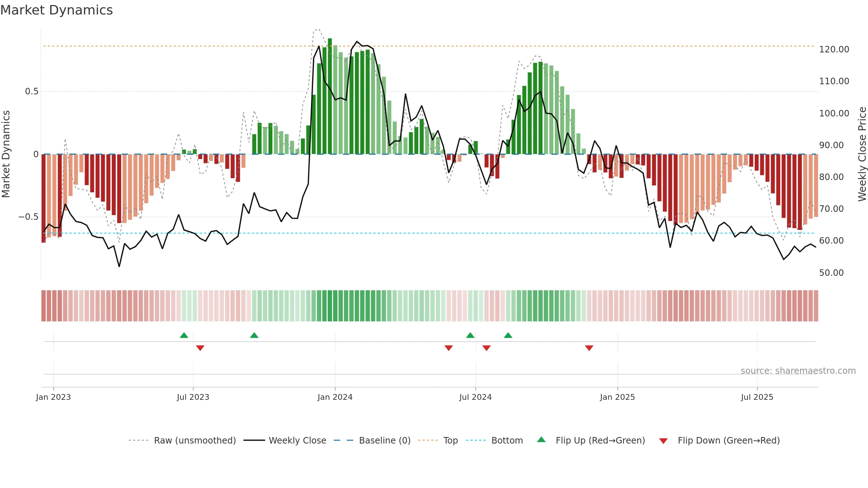Image resolution: width=868 pixels, height=488 pixels.
Task: Toggle the Flip Up (Red→Green) legend entry
Action: click(591, 440)
